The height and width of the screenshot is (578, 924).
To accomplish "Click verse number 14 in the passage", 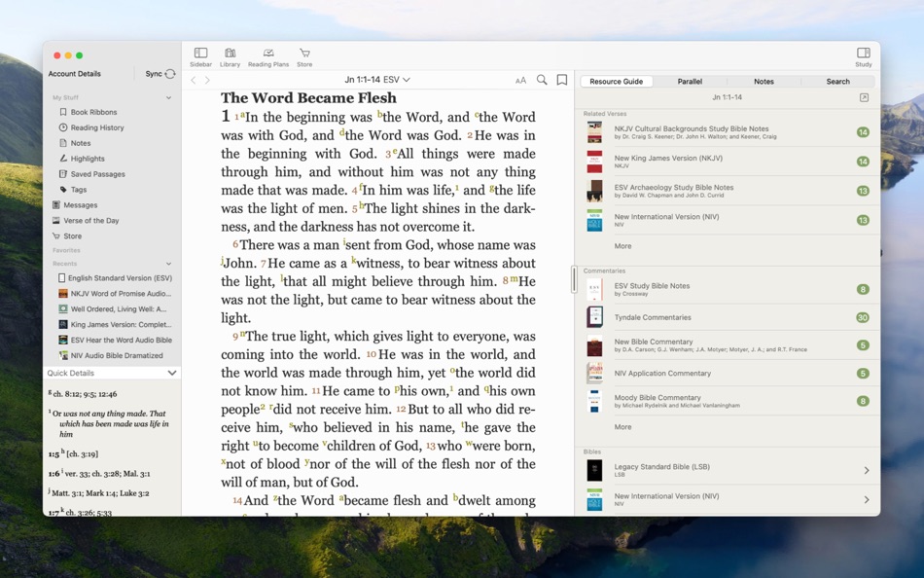I will click(x=237, y=501).
